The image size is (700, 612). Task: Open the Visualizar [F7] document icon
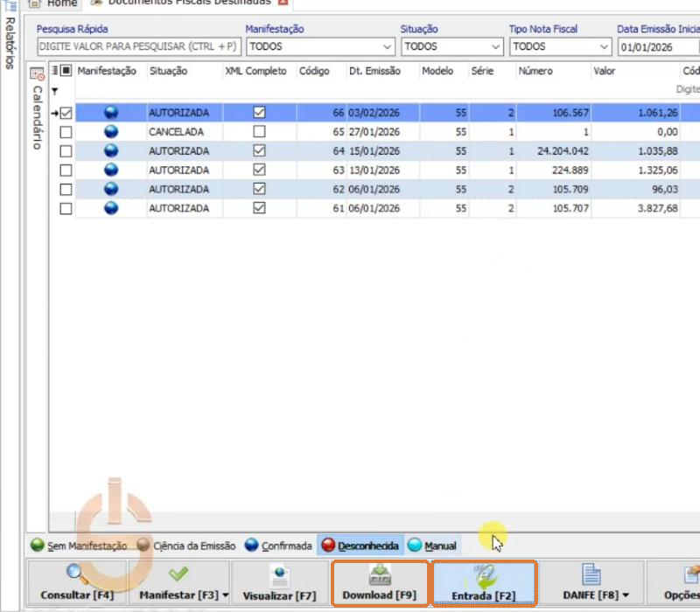pyautogui.click(x=280, y=576)
